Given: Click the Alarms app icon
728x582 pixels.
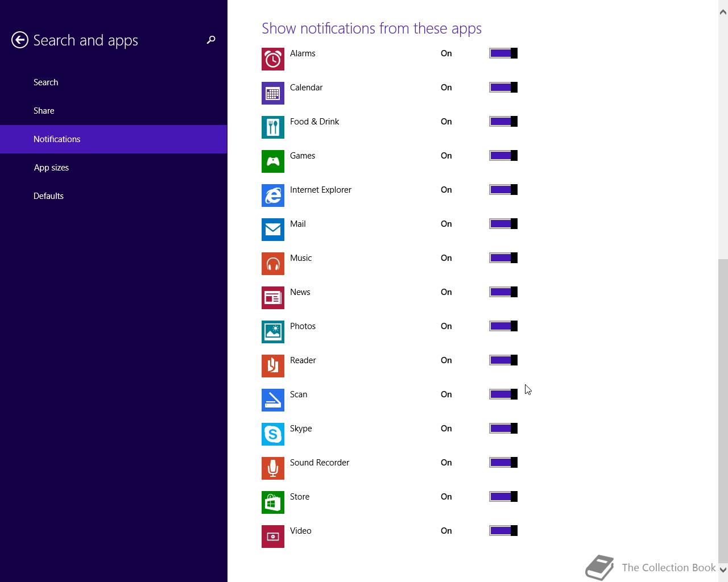Looking at the screenshot, I should (273, 59).
